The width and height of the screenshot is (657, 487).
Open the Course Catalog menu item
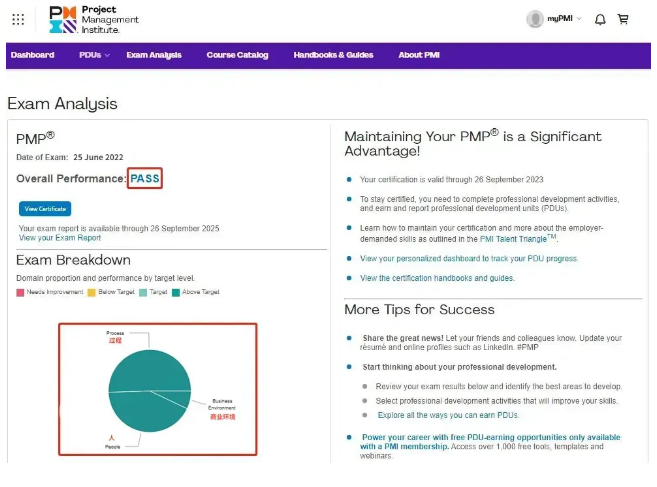pyautogui.click(x=237, y=55)
